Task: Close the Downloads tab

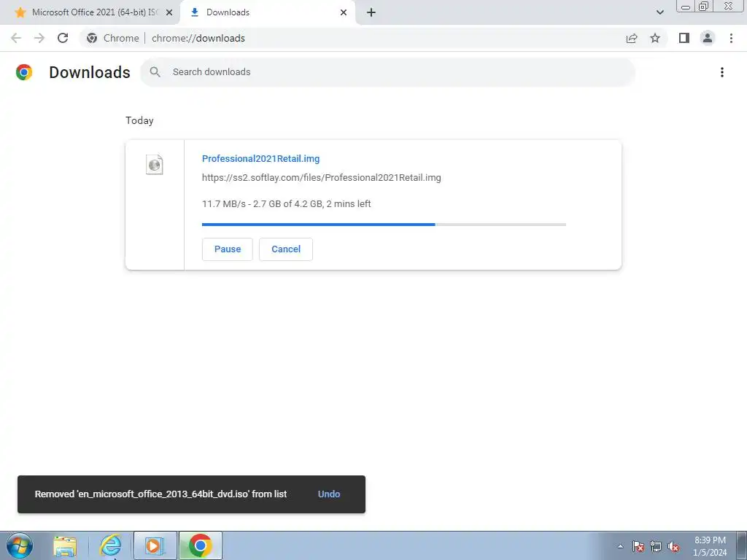Action: pos(344,12)
